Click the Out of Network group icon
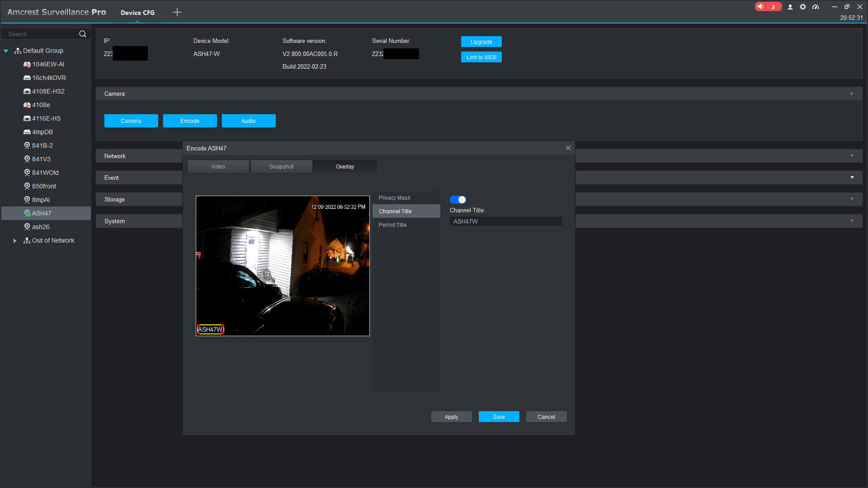The image size is (868, 488). (x=27, y=240)
